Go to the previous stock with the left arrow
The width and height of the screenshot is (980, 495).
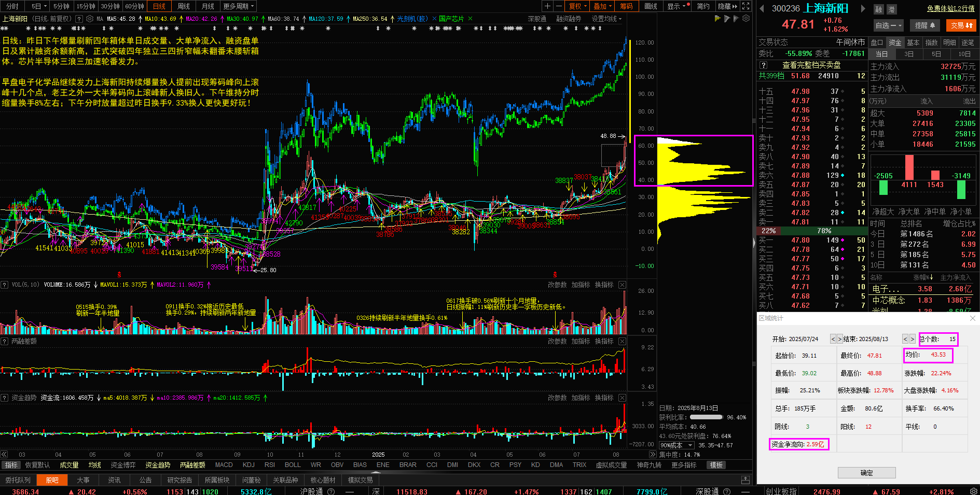tap(762, 8)
